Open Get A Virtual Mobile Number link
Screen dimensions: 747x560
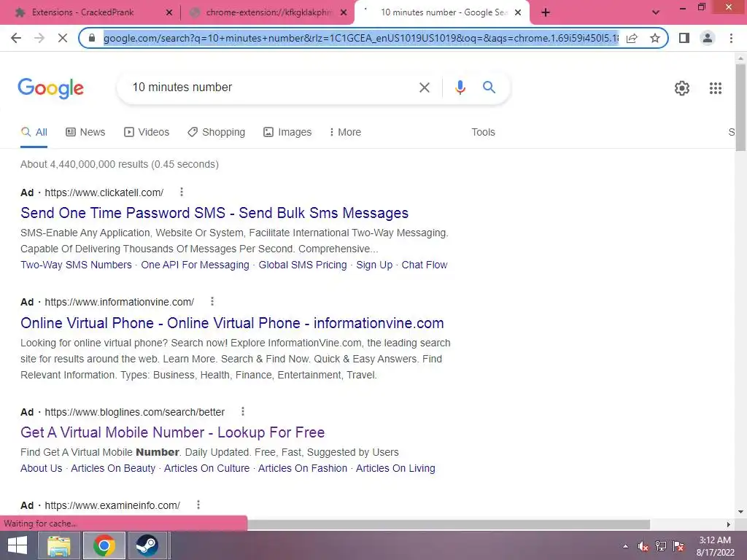coord(172,432)
